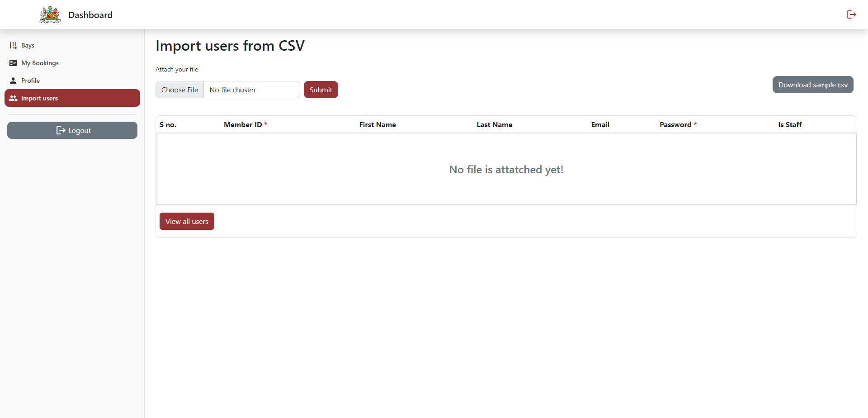Click the View all users button
The width and height of the screenshot is (868, 418).
[187, 221]
